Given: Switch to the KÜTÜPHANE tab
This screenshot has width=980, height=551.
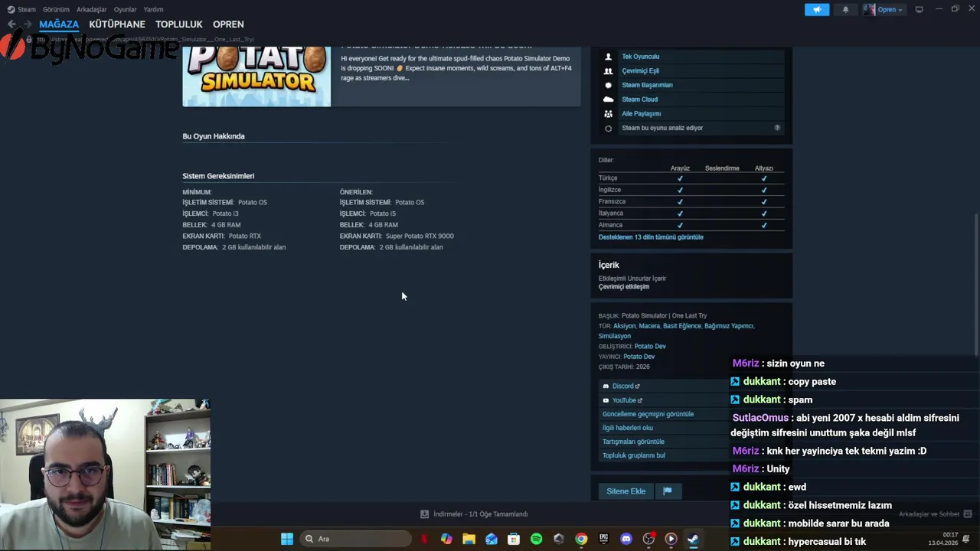Looking at the screenshot, I should click(117, 24).
